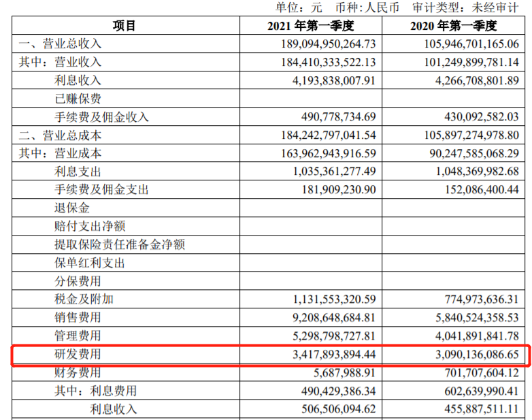The image size is (532, 420).
Task: Click value 105,946,701,165.06
Action: (471, 44)
